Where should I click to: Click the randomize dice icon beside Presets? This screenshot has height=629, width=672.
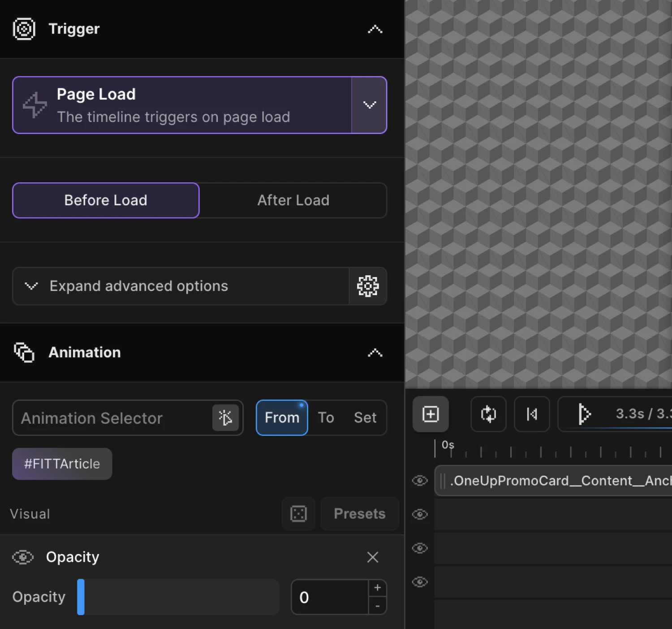pyautogui.click(x=298, y=514)
